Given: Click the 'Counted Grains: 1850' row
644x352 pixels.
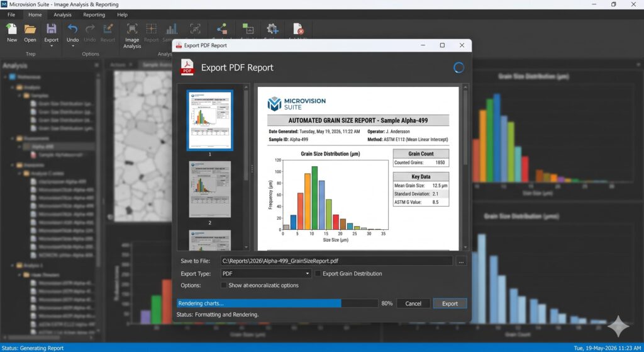Looking at the screenshot, I should point(421,162).
